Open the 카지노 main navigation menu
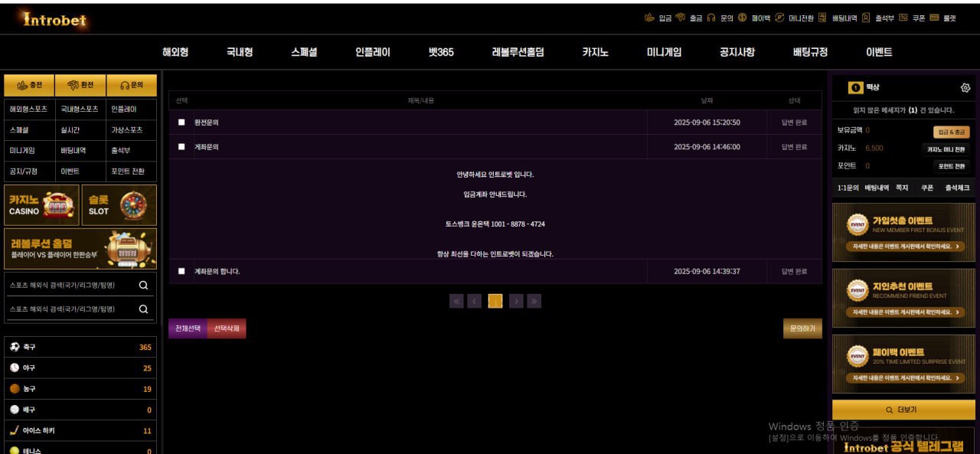Image resolution: width=980 pixels, height=454 pixels. click(595, 52)
